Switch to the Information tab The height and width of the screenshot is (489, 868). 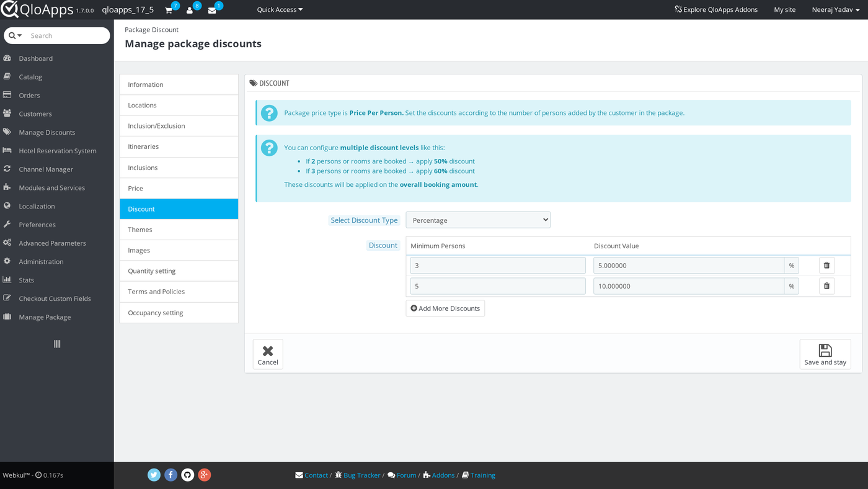click(179, 84)
